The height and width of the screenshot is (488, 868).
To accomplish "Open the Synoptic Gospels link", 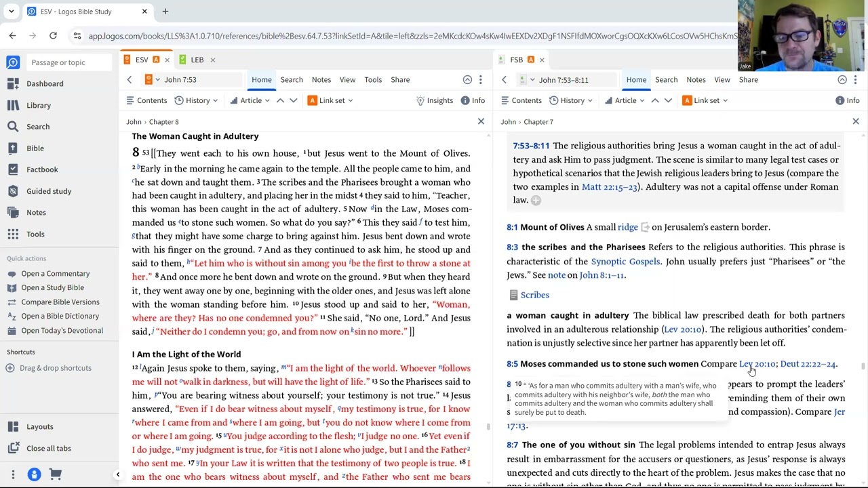I will click(625, 262).
